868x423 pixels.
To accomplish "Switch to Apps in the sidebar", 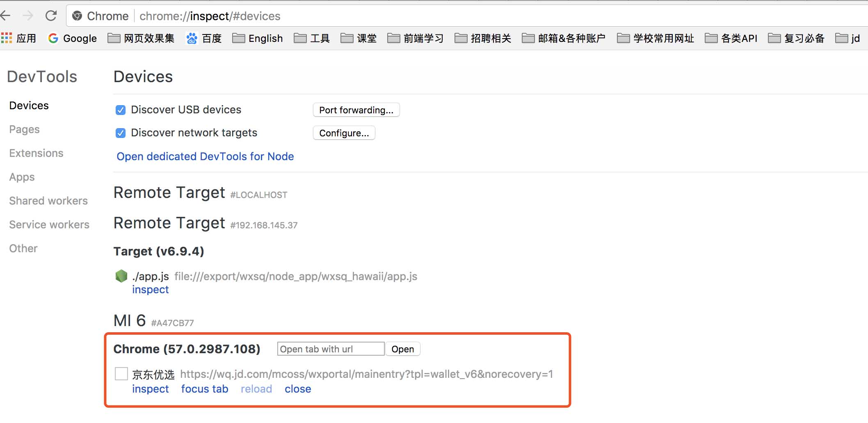I will click(22, 177).
